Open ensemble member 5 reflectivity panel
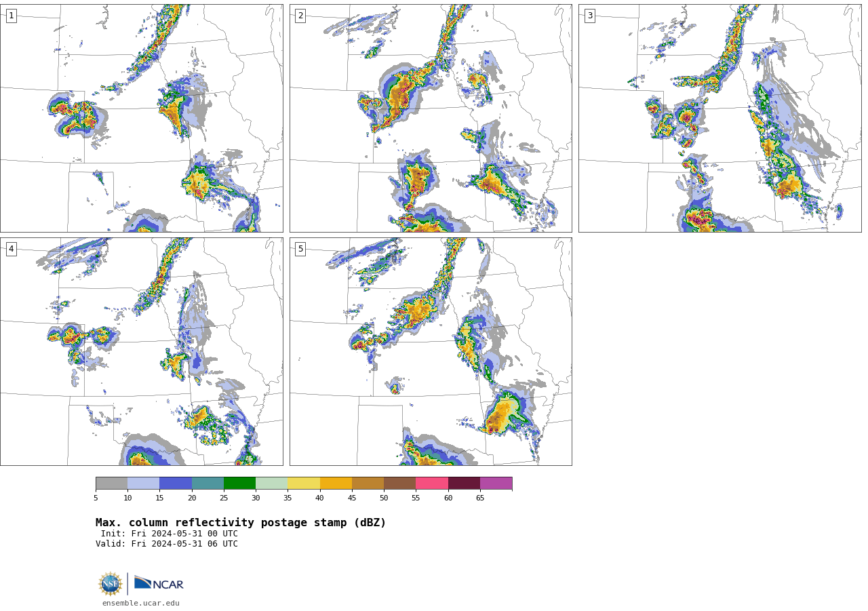Image resolution: width=868 pixels, height=611 pixels. coord(431,351)
